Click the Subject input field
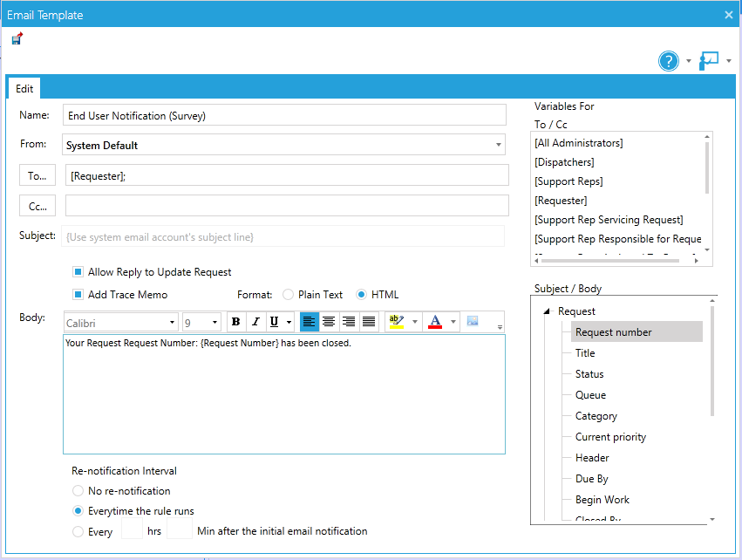742x560 pixels. [x=283, y=236]
